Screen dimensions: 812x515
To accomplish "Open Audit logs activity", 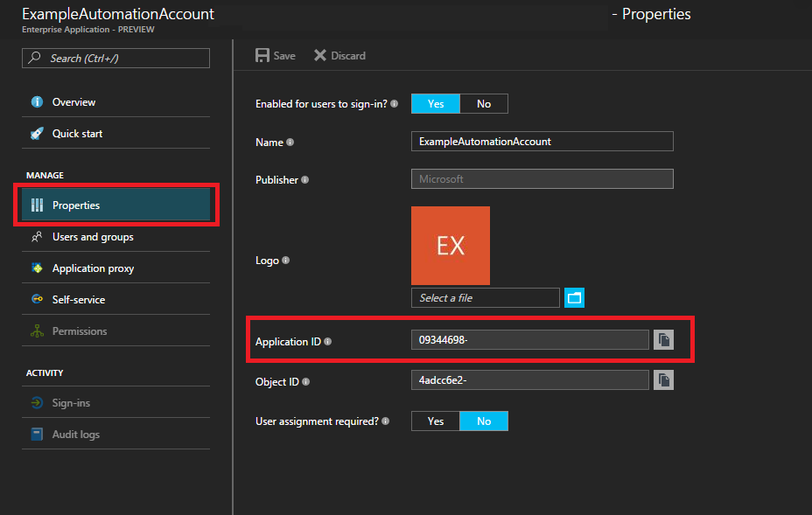I will (x=116, y=435).
